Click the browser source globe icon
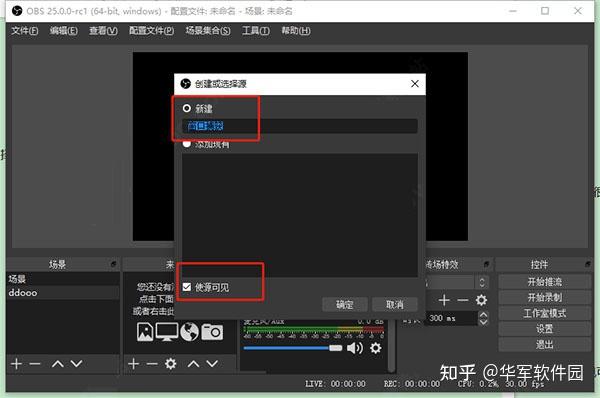Screen dimensions: 600x398 coord(189,332)
